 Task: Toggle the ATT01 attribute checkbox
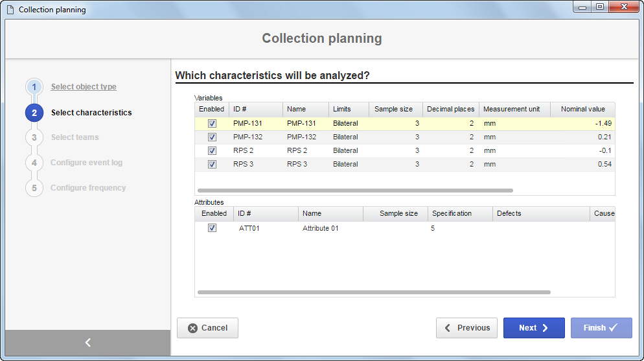(212, 228)
